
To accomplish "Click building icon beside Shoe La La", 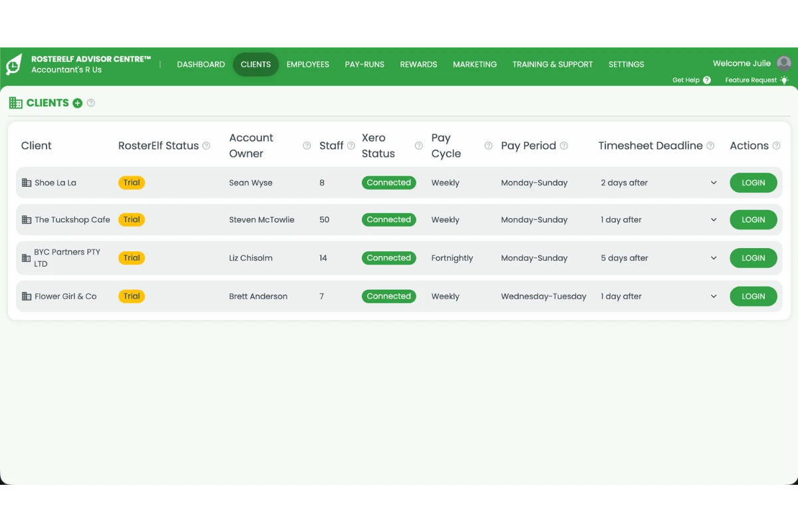I will click(x=27, y=182).
